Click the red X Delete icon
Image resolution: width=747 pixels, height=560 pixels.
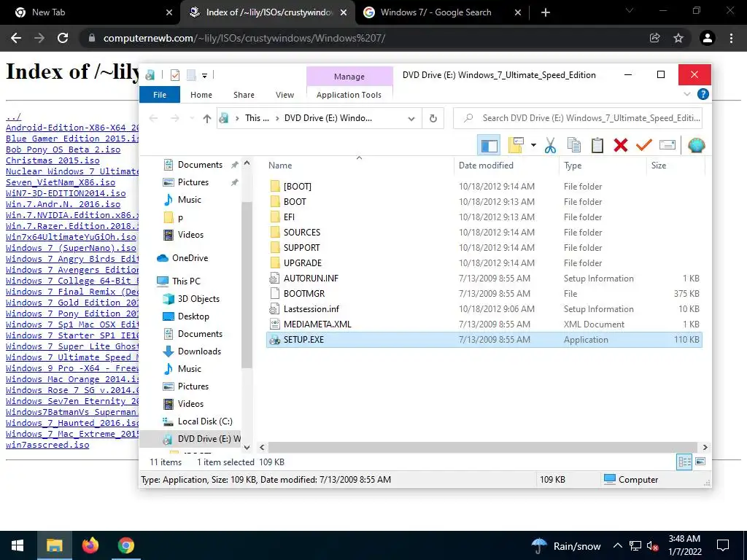point(620,145)
